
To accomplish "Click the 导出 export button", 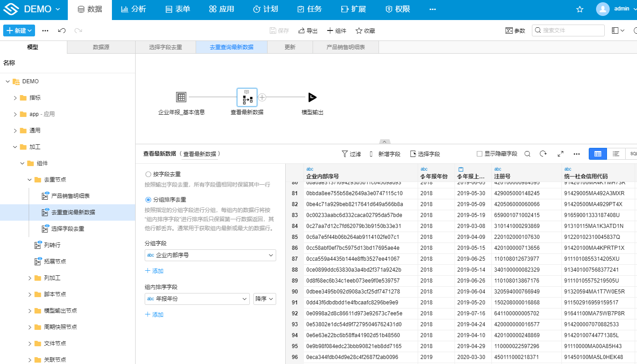I will pyautogui.click(x=308, y=30).
